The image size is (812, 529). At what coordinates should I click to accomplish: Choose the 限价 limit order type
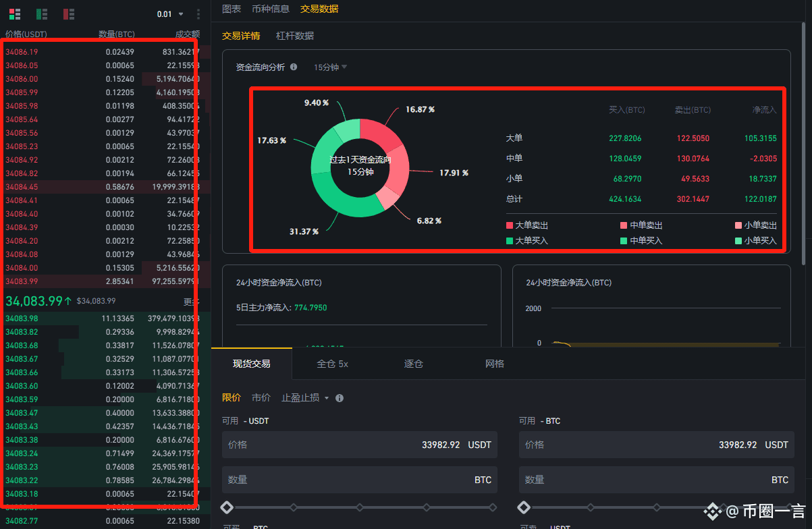click(x=232, y=398)
